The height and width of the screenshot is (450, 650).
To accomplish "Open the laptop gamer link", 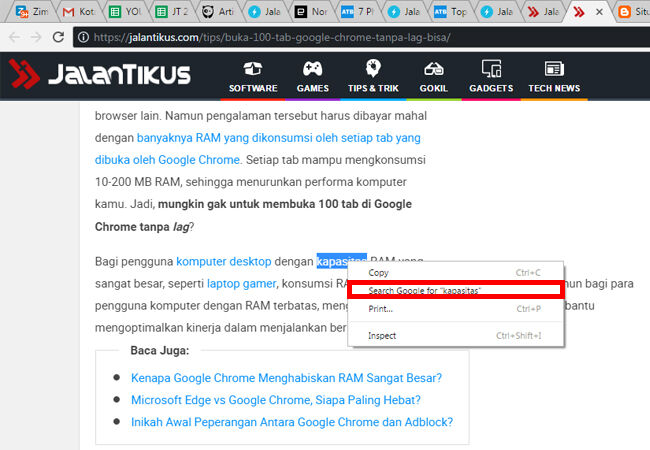I will coord(241,283).
